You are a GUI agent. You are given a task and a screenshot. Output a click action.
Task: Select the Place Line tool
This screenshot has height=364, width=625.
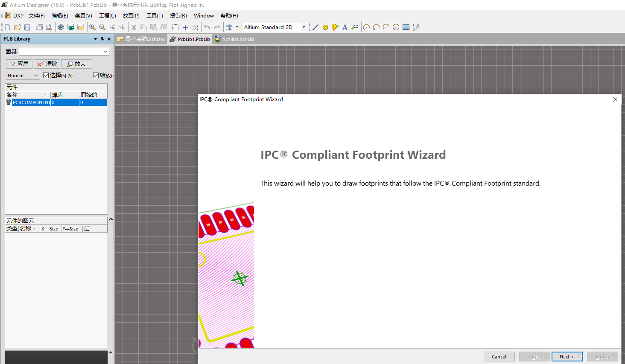[x=315, y=27]
